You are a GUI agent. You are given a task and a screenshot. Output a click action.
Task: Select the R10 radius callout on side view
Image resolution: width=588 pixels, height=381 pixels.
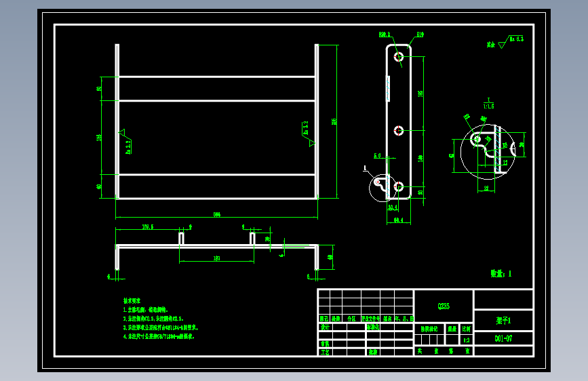[x=420, y=35]
